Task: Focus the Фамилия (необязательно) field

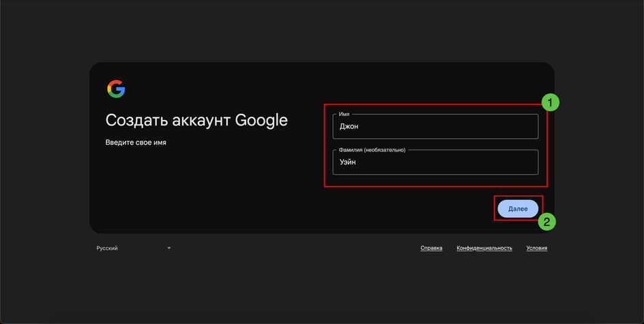Action: click(435, 162)
